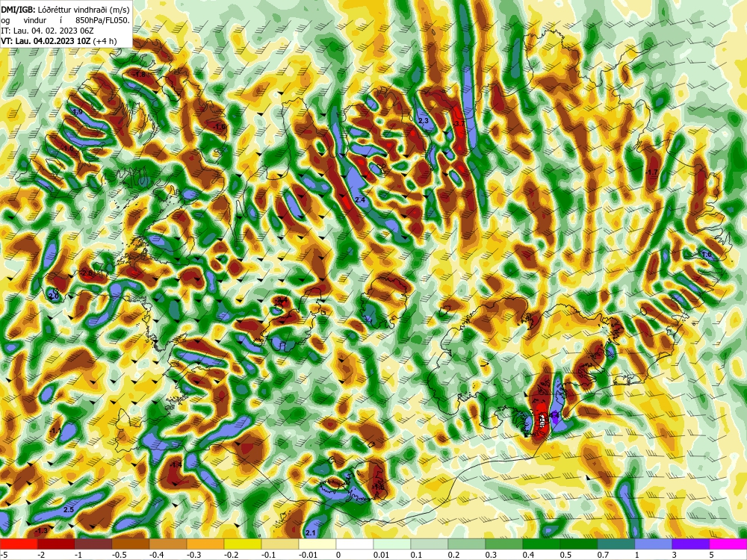747x560 pixels.
Task: Select the tan -0.4 to -0.3 legend swatch
Action: [x=168, y=544]
